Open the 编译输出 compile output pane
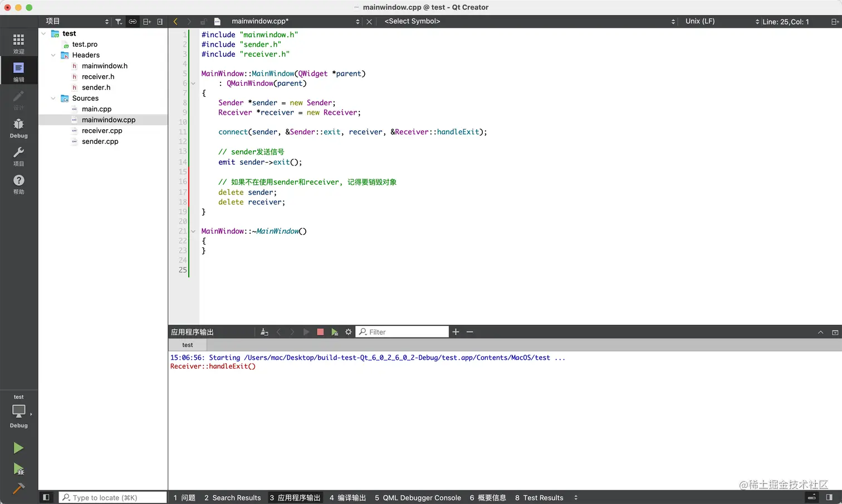The width and height of the screenshot is (842, 504). coord(347,498)
